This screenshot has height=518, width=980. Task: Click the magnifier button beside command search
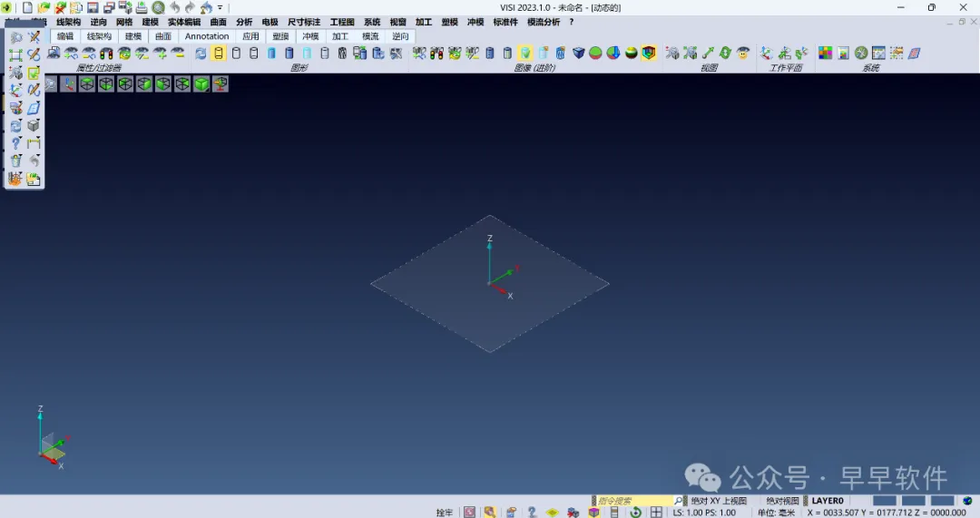click(x=679, y=501)
